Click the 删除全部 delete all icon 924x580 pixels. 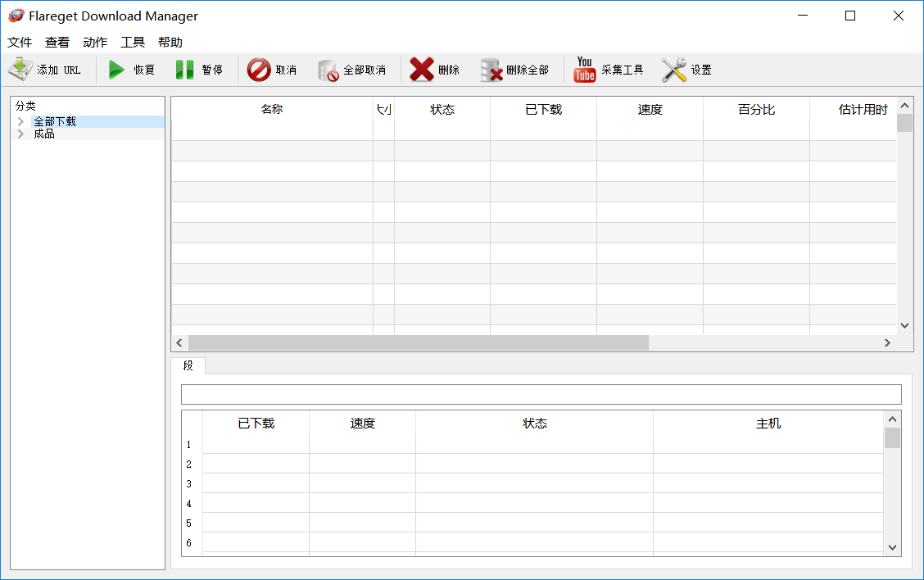491,70
